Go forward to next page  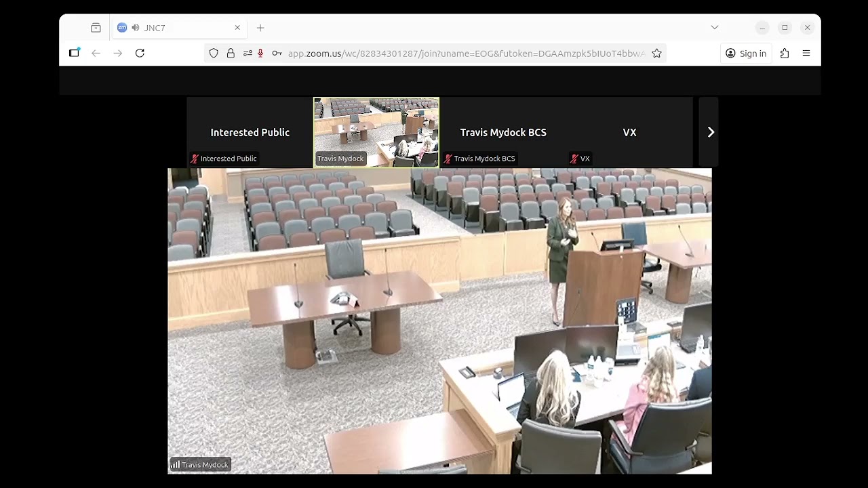118,53
